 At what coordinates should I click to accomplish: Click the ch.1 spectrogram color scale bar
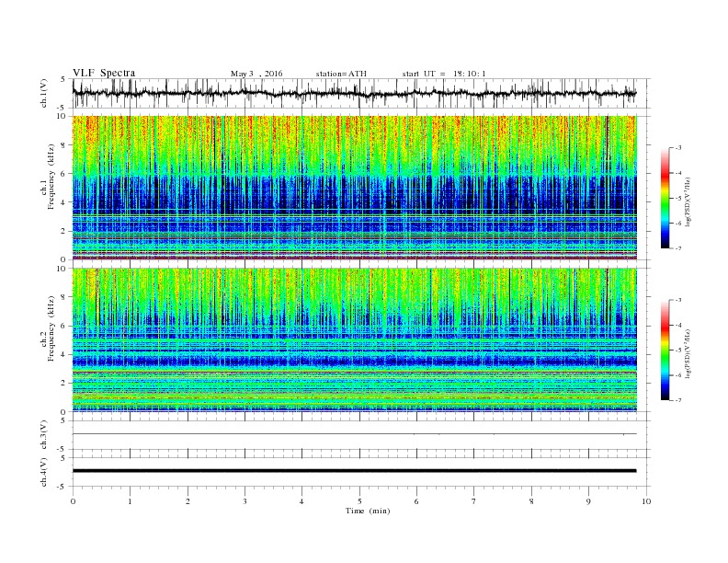[x=665, y=199]
